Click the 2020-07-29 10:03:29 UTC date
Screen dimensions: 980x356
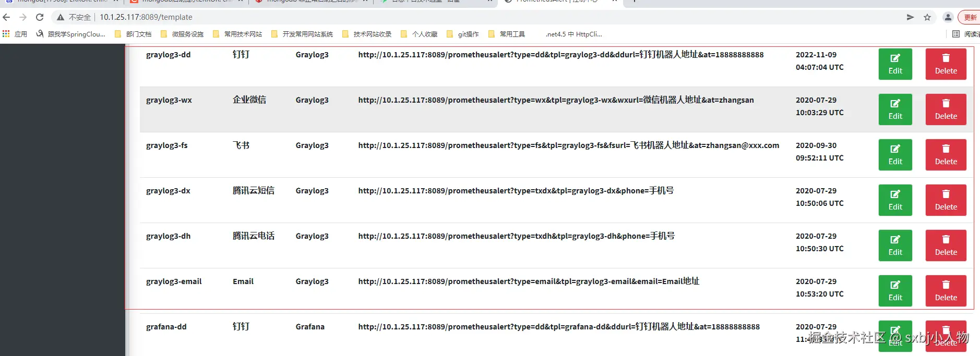(x=819, y=106)
